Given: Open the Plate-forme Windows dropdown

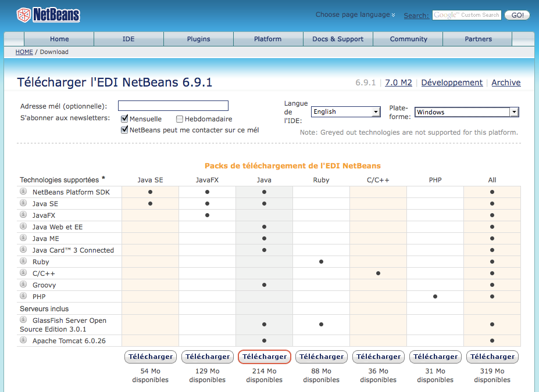Looking at the screenshot, I should pos(466,112).
